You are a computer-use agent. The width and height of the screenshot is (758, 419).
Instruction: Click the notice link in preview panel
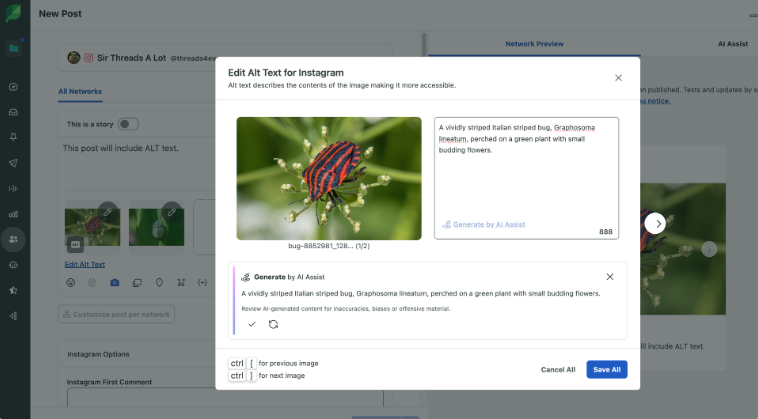[x=655, y=101]
